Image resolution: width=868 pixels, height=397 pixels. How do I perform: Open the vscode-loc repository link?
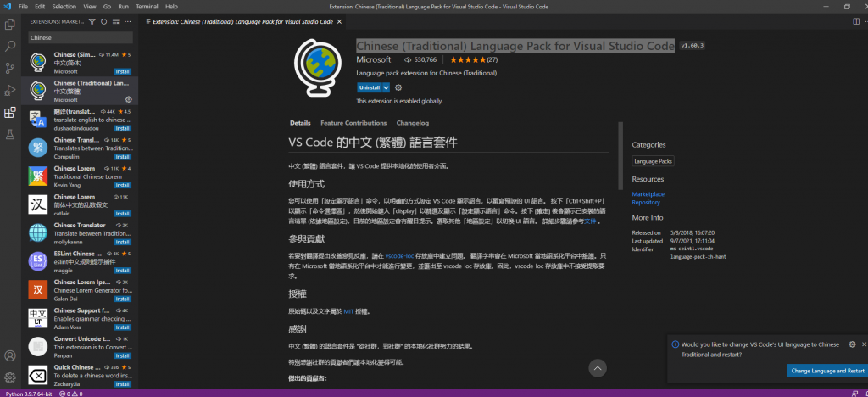(x=399, y=256)
